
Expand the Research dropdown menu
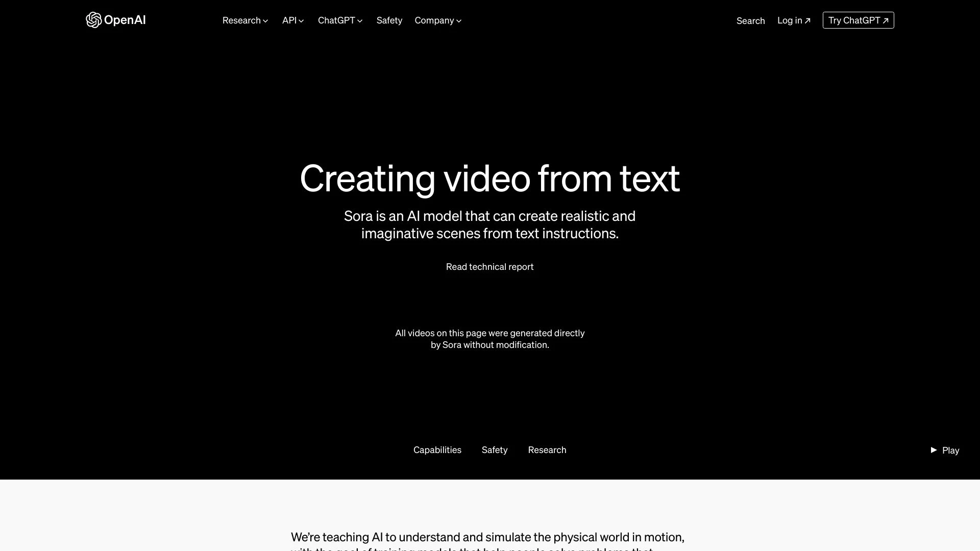(x=246, y=19)
